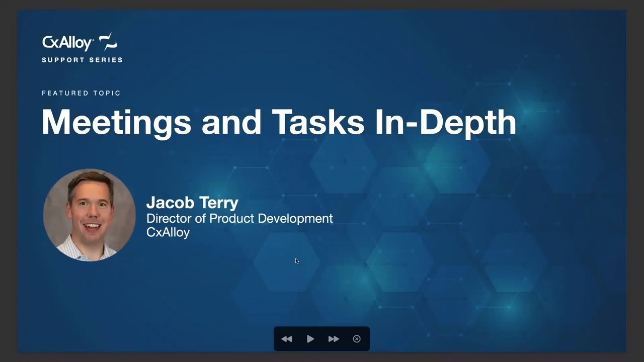Click the fast-forward playback button
This screenshot has width=644, height=362.
click(x=334, y=339)
